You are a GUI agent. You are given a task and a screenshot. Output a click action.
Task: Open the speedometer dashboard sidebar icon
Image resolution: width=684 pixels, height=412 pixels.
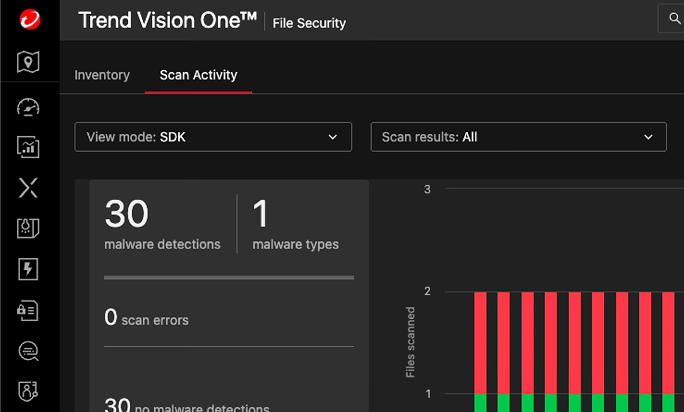[x=29, y=107]
